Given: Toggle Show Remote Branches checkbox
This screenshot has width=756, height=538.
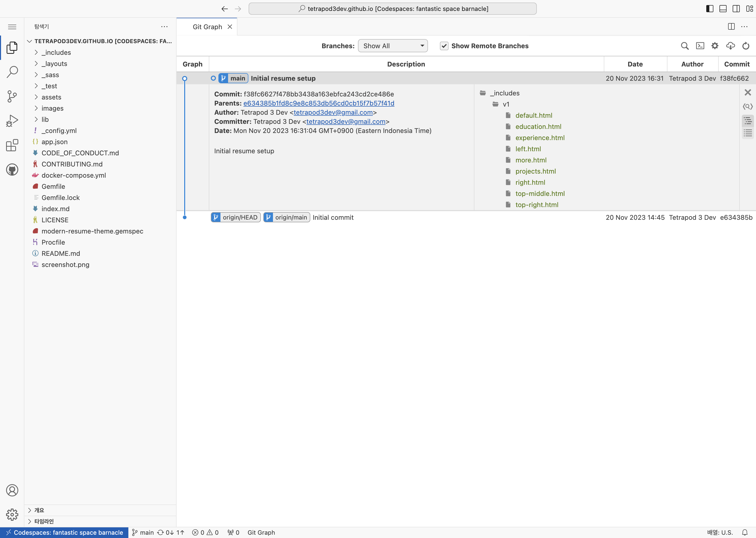Looking at the screenshot, I should coord(444,46).
